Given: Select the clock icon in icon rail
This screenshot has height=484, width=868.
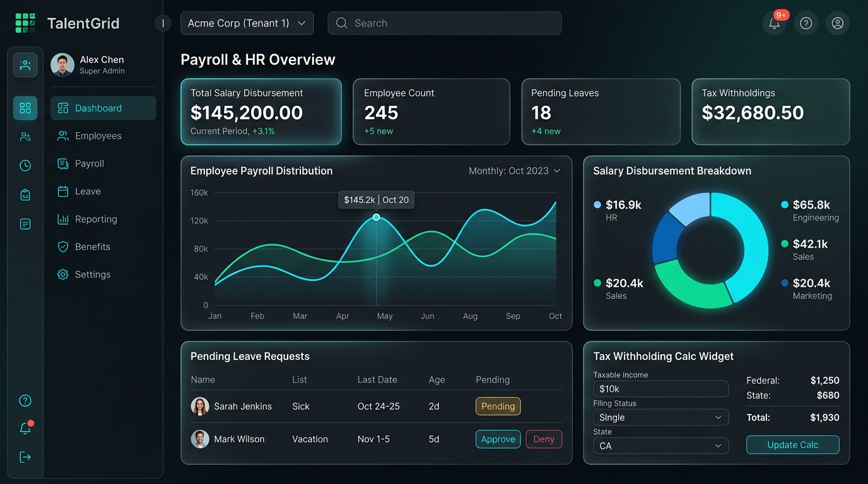Looking at the screenshot, I should coord(25,166).
